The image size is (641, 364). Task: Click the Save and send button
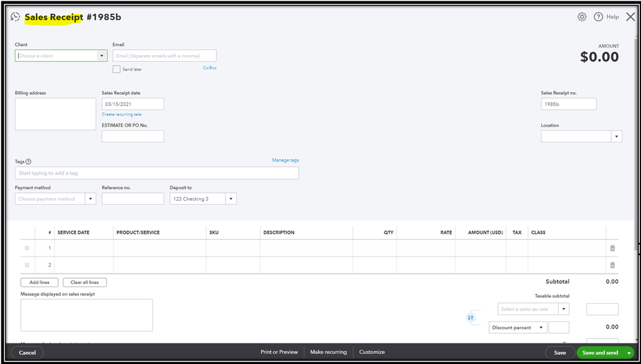pos(600,352)
